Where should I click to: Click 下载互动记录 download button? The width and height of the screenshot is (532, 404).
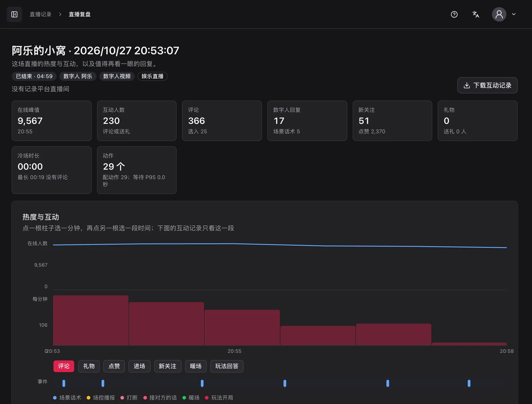click(487, 85)
